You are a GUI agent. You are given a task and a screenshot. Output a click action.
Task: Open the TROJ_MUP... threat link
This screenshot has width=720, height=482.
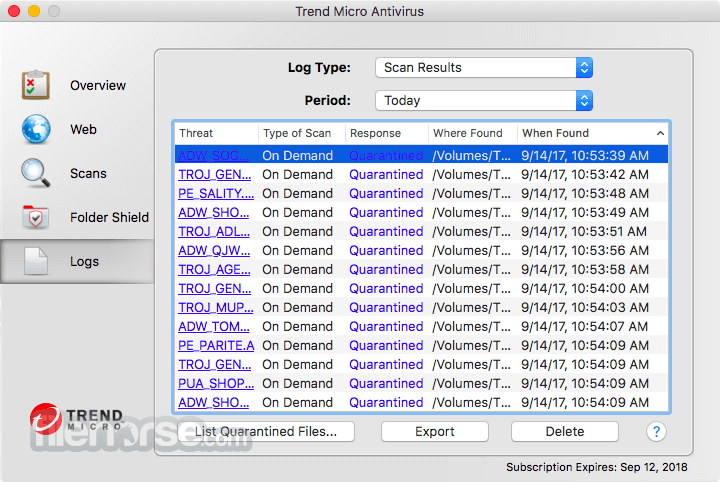(x=216, y=308)
